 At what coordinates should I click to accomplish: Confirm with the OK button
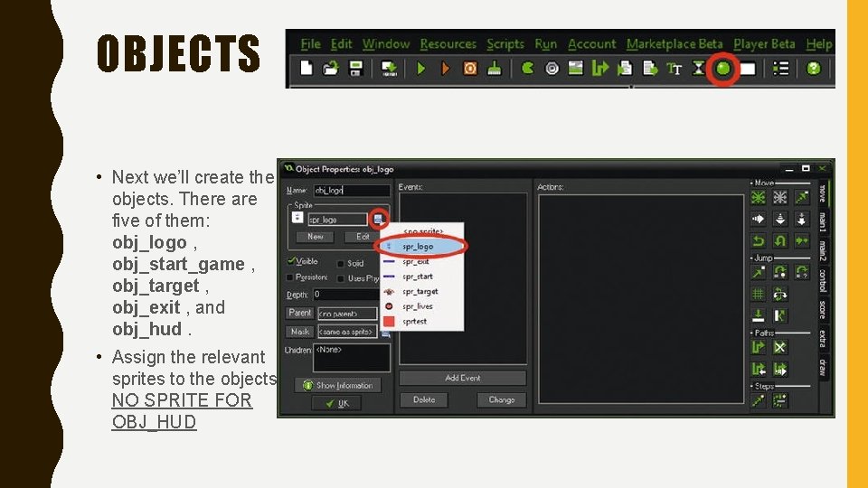[x=336, y=403]
